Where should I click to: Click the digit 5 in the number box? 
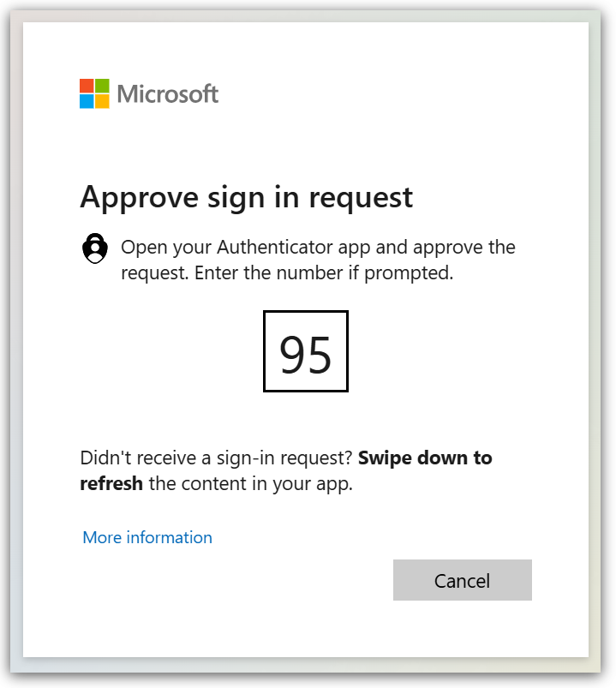320,353
